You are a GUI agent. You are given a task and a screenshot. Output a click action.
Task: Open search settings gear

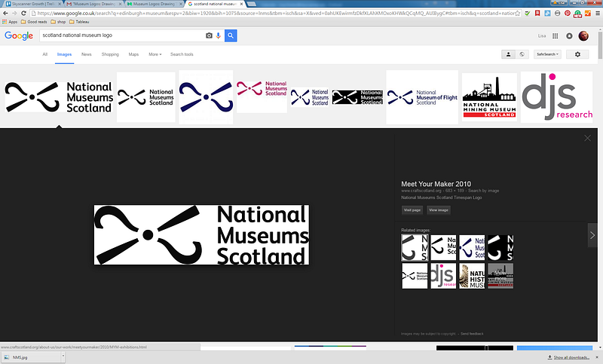point(577,54)
